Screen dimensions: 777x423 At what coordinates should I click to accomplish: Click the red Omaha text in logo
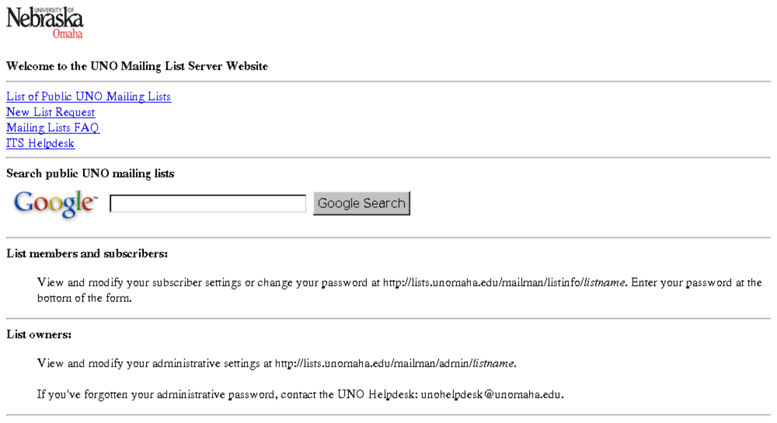click(67, 34)
